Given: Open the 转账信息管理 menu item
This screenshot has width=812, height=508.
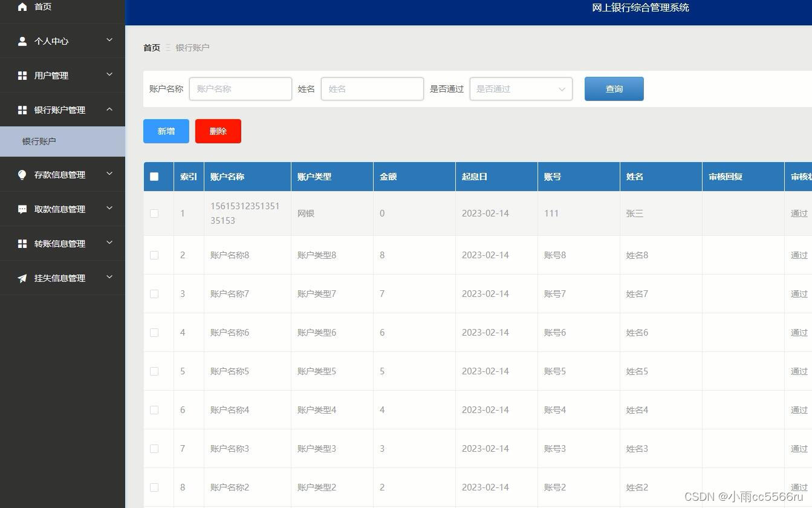Looking at the screenshot, I should 62,244.
